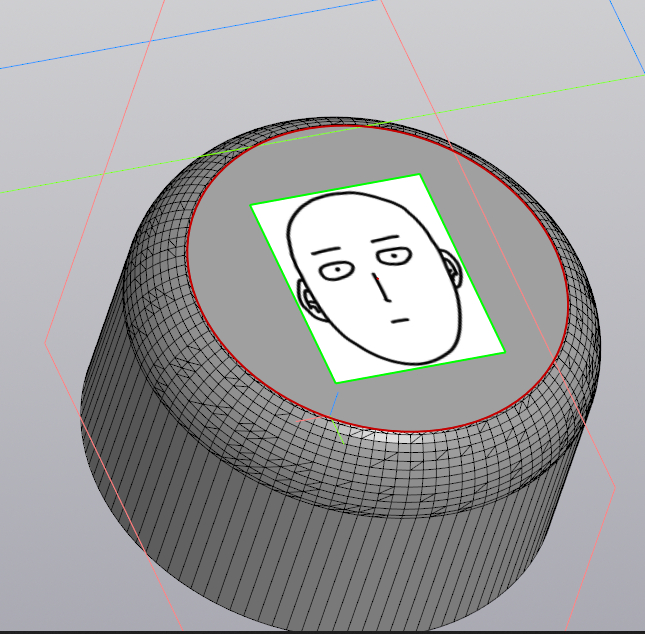Click the coordinate axes origin near fillet
The height and width of the screenshot is (634, 645).
coord(331,416)
